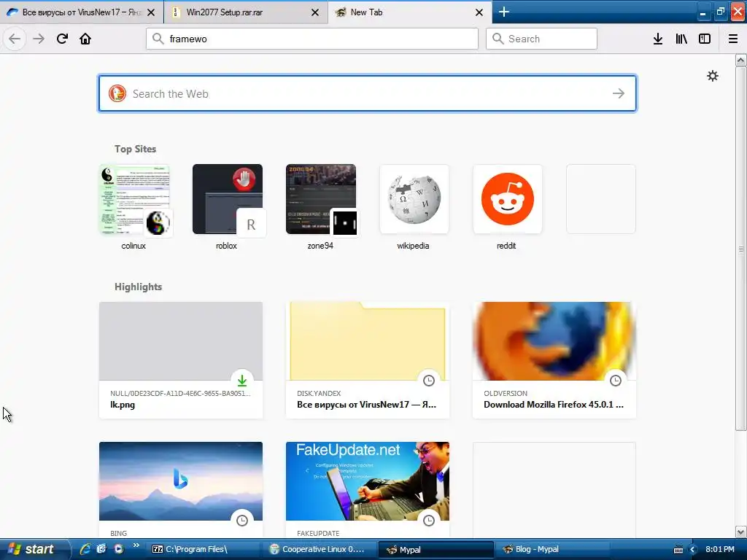Click history clock on Yandex disk card
The width and height of the screenshot is (747, 560).
(x=429, y=380)
